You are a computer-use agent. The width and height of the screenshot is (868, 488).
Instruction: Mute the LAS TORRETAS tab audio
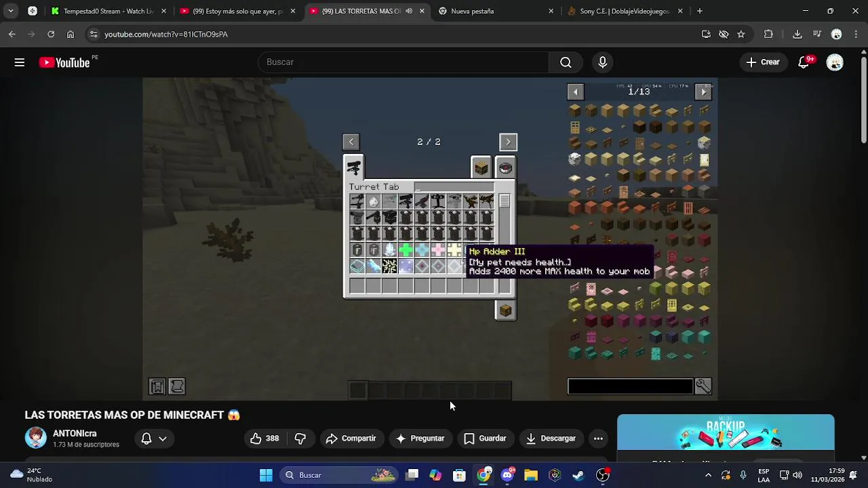click(409, 11)
